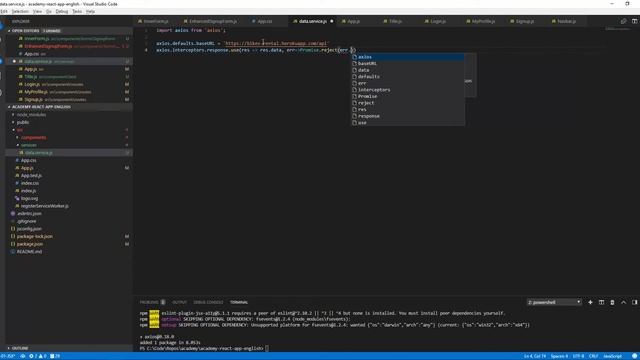Switch to the MyProfile.js editor tab
The height and width of the screenshot is (360, 640).
click(483, 21)
